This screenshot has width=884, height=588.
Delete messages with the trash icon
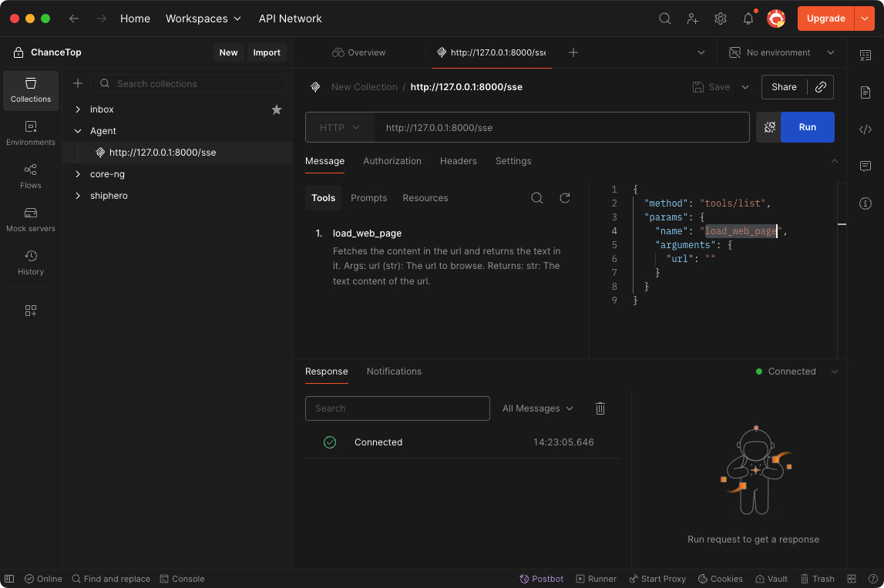600,408
